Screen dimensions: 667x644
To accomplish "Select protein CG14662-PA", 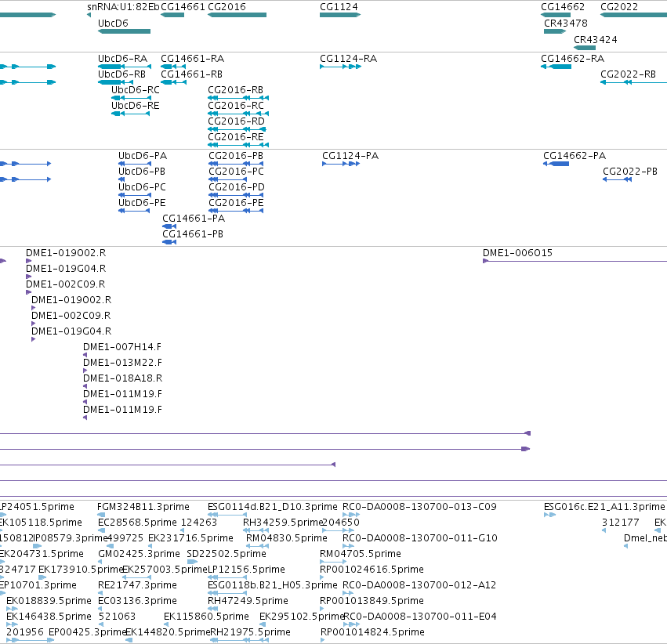I will [x=575, y=156].
